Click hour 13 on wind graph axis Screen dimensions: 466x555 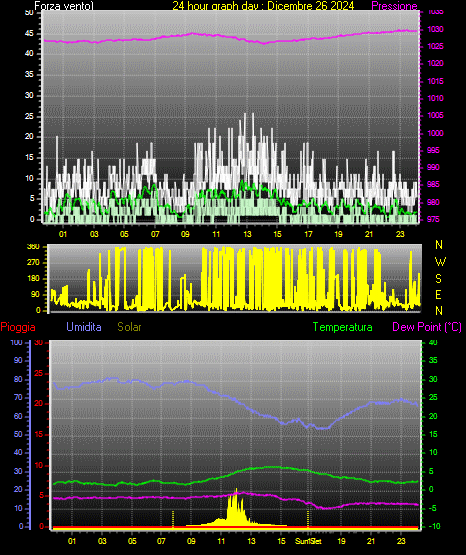247,234
